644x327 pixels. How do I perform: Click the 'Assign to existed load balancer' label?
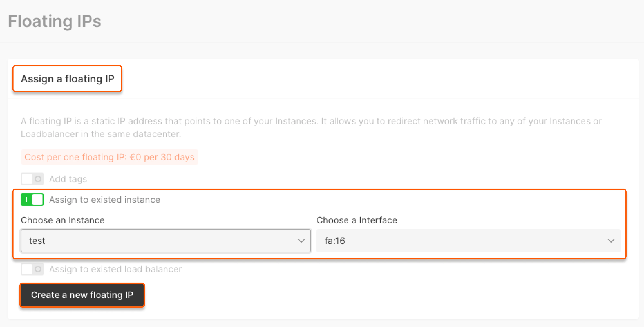coord(115,269)
